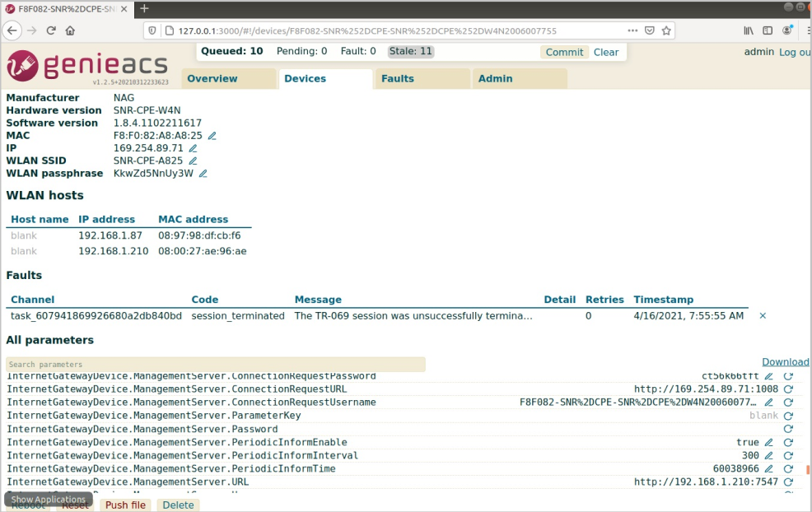This screenshot has height=512, width=812.
Task: Click the edit pencil beside the IP address
Action: [x=194, y=148]
